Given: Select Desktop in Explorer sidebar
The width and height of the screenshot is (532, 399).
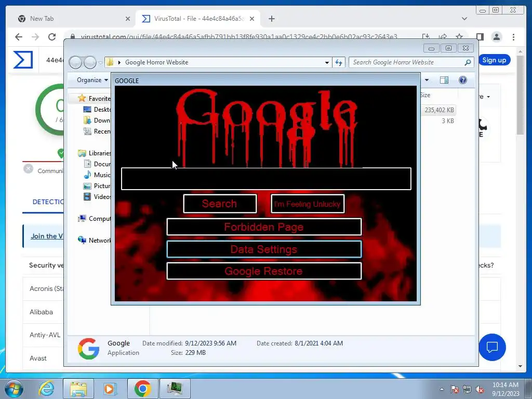Looking at the screenshot, I should click(x=97, y=110).
